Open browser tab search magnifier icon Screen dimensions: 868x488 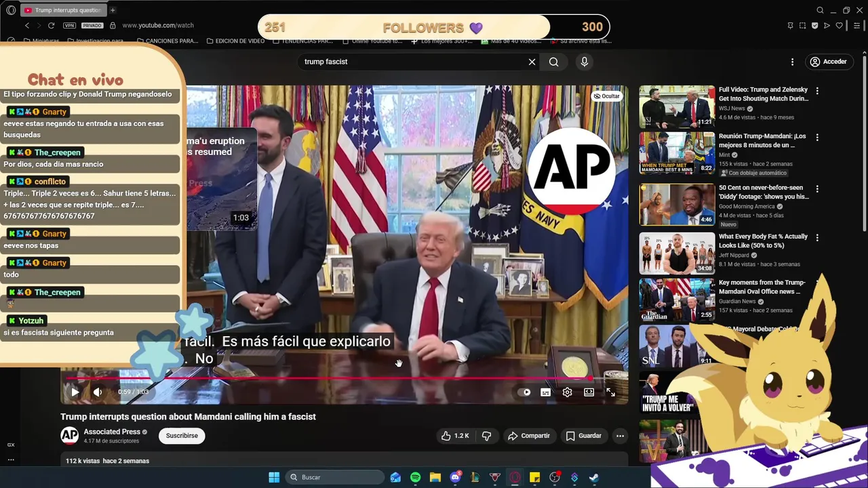[820, 10]
